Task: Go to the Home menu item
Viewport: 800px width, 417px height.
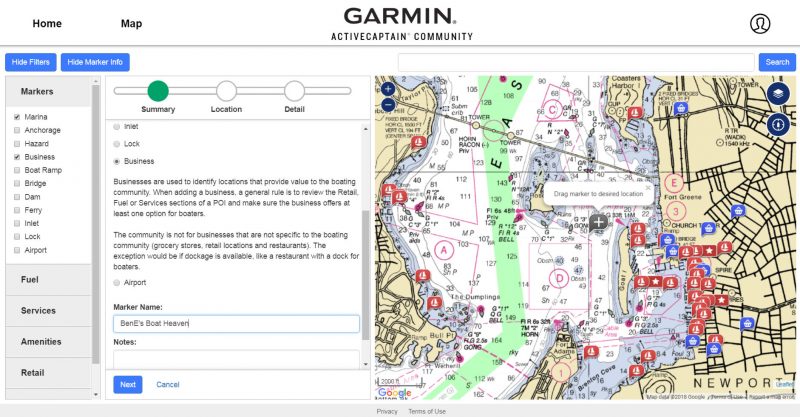Action: click(x=47, y=23)
